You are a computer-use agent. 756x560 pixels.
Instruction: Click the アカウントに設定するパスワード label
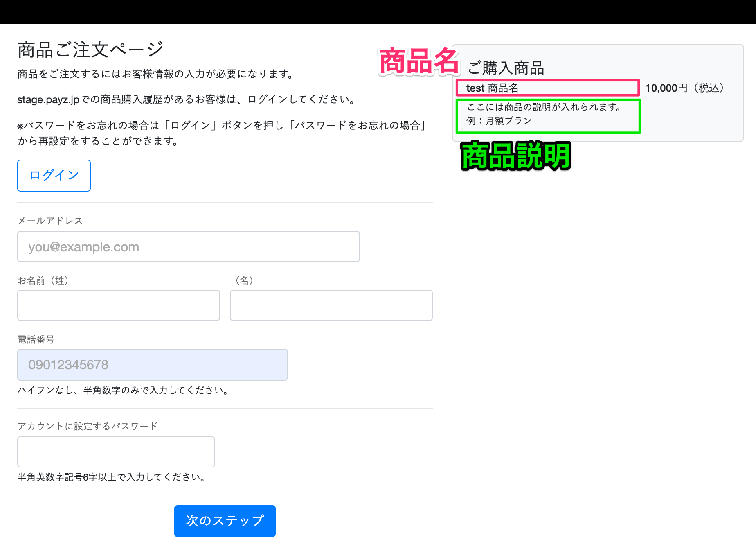coord(88,426)
